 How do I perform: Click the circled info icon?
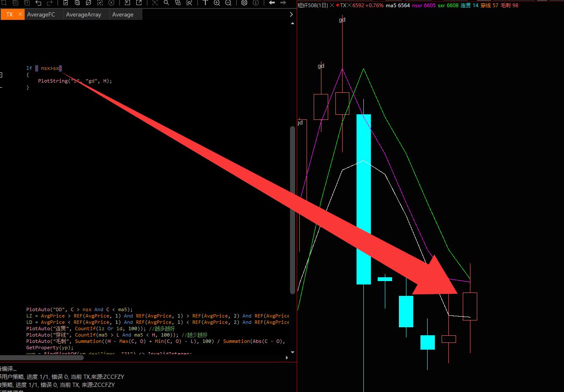click(x=256, y=3)
